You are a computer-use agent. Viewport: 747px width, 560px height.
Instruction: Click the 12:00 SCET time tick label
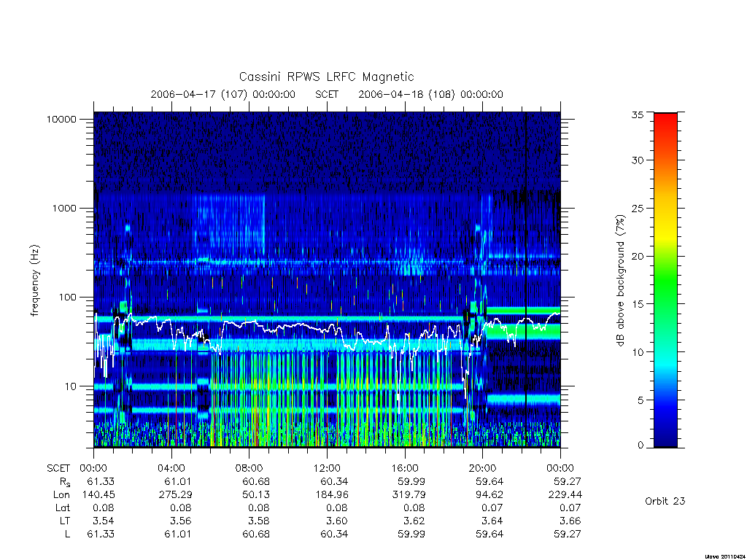pyautogui.click(x=326, y=468)
